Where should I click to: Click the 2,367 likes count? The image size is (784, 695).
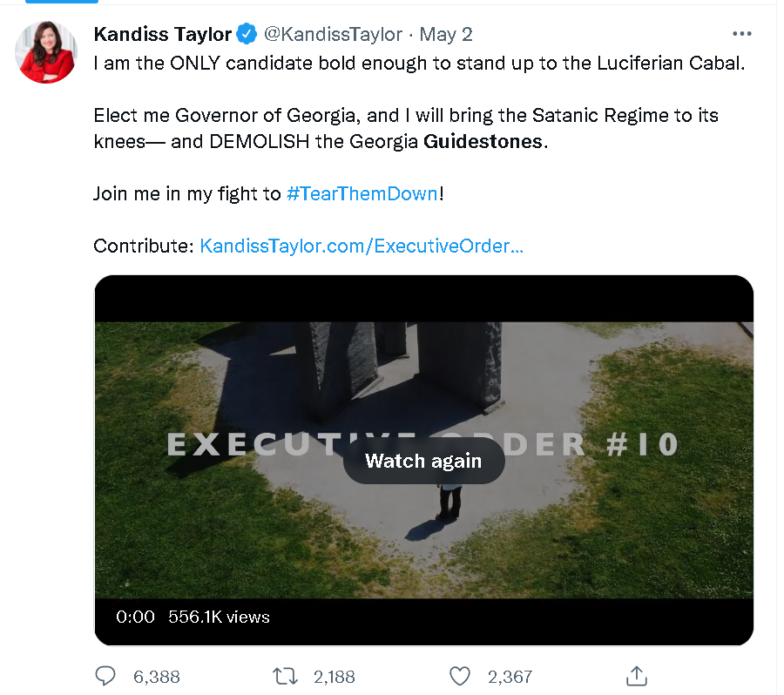point(510,677)
